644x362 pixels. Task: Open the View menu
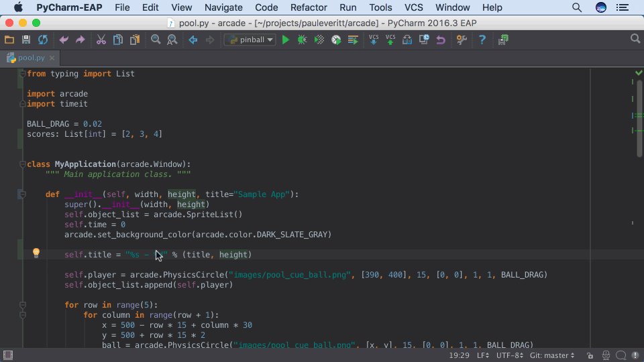pyautogui.click(x=182, y=7)
